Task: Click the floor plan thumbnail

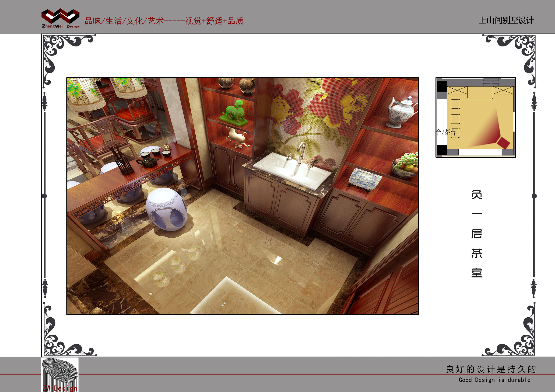Action: point(475,117)
